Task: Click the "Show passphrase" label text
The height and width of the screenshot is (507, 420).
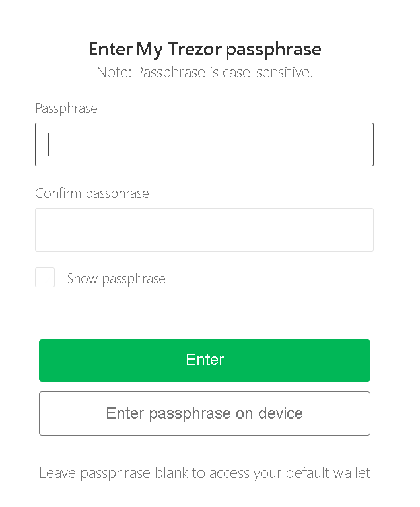Action: click(x=116, y=279)
